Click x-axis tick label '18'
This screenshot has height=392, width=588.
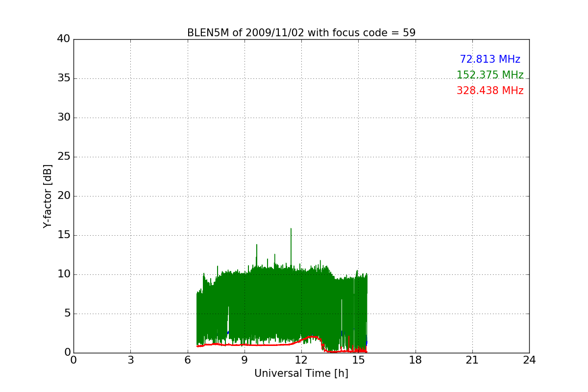[416, 360]
